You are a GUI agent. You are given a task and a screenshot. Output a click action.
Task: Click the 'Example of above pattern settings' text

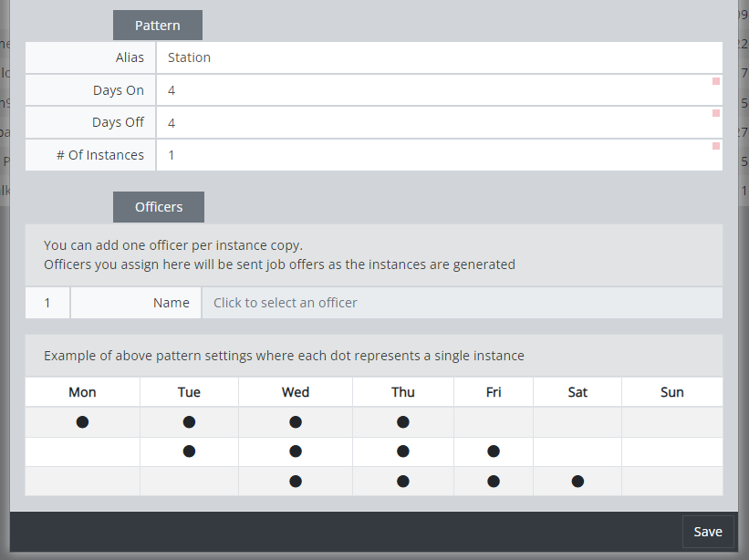(x=284, y=356)
